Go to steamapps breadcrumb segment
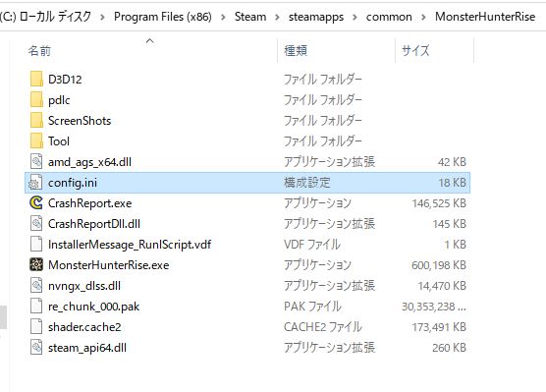The width and height of the screenshot is (546, 392). (316, 17)
